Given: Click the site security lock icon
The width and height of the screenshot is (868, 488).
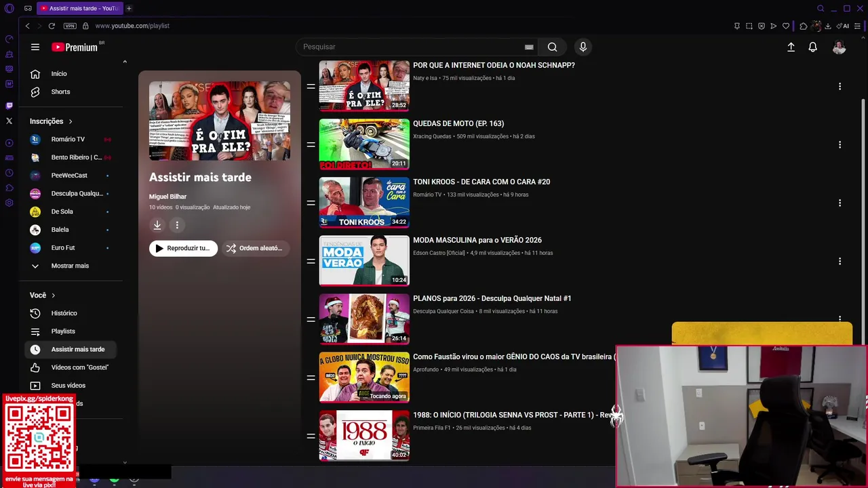Looking at the screenshot, I should point(85,26).
